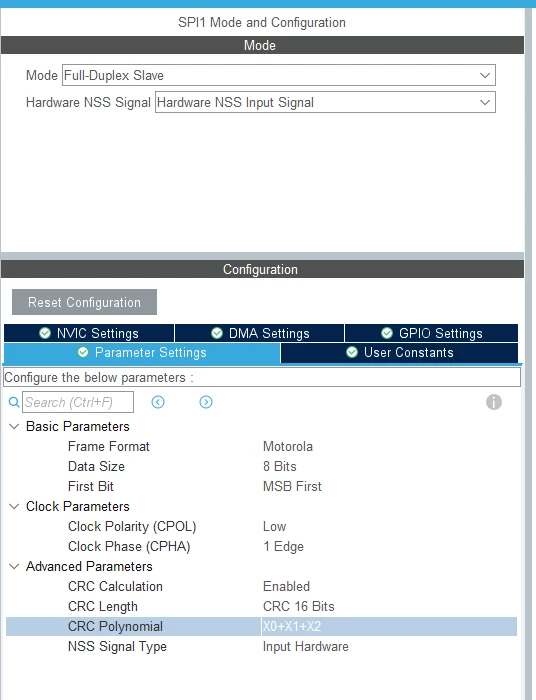This screenshot has height=700, width=536.
Task: Open the User Constants tab
Action: tap(399, 353)
